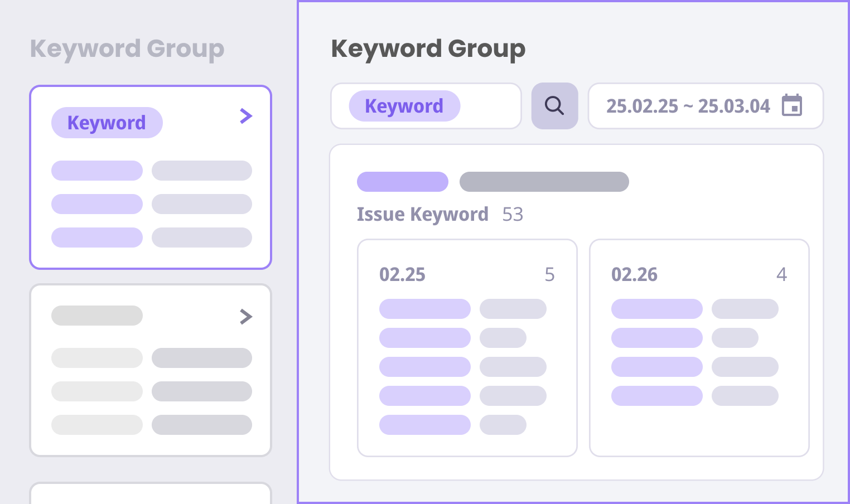Click the first purple keyword pill under 02.26
This screenshot has width=850, height=504.
[x=656, y=309]
